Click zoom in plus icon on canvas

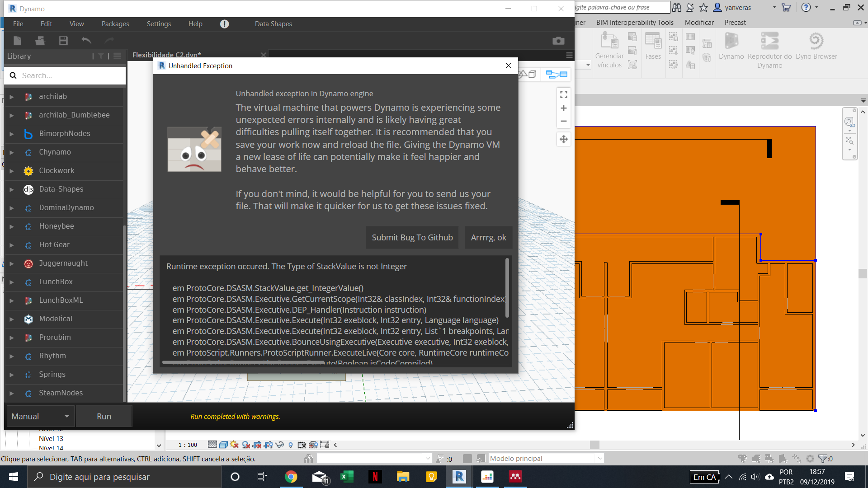(x=563, y=108)
